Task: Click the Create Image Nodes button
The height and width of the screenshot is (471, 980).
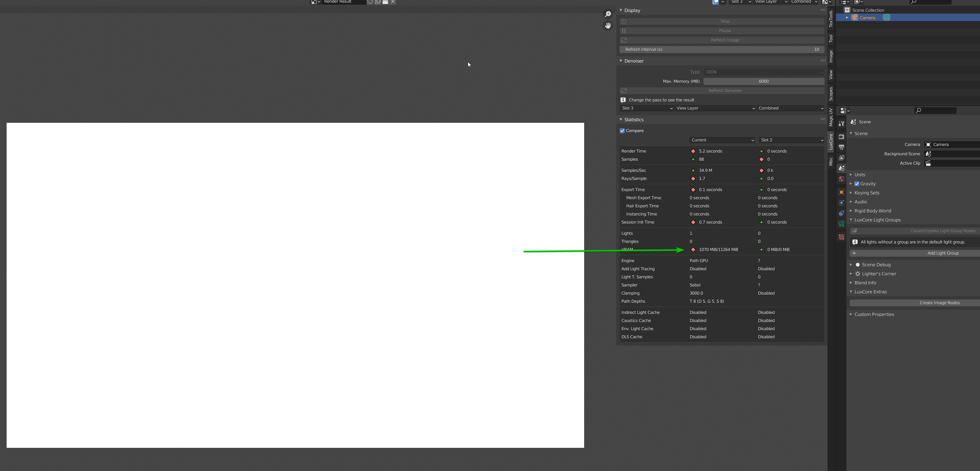Action: (x=939, y=303)
